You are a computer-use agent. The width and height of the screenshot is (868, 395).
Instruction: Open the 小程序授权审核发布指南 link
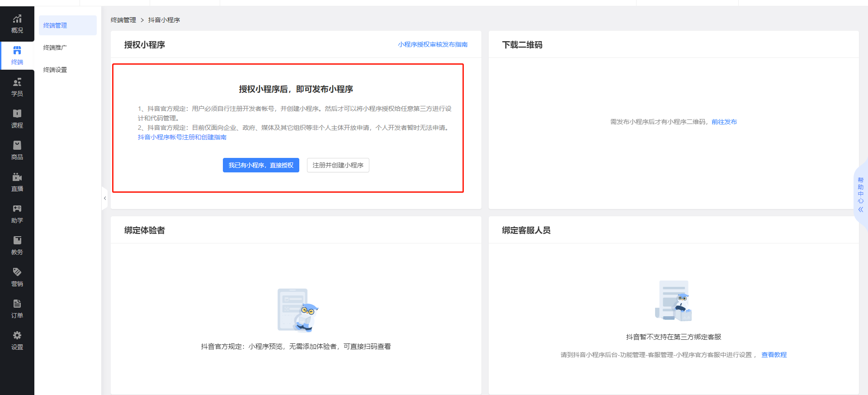coord(433,44)
